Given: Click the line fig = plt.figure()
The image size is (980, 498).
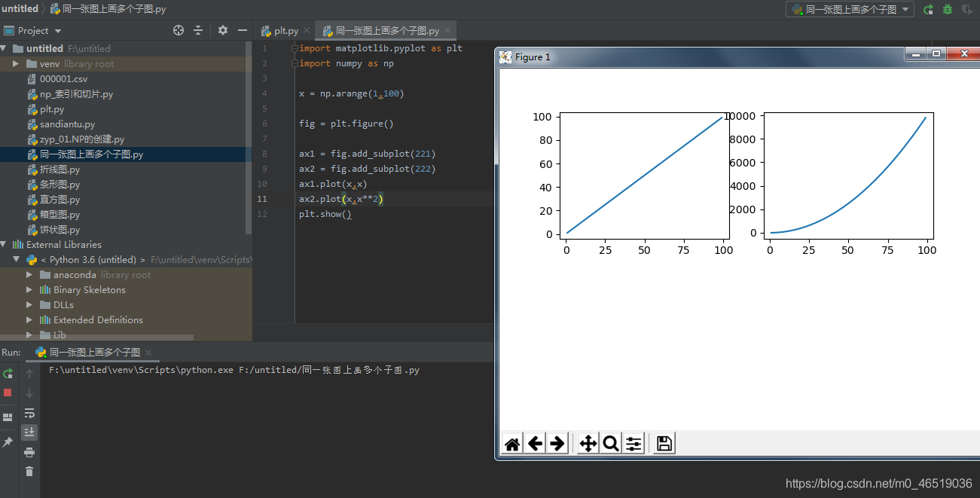Looking at the screenshot, I should coord(347,124).
